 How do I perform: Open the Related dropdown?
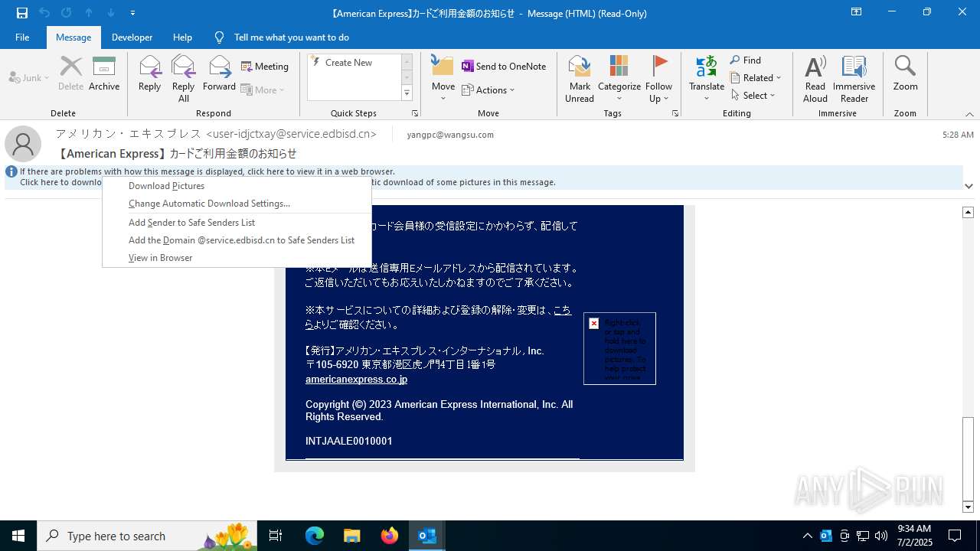(x=756, y=78)
